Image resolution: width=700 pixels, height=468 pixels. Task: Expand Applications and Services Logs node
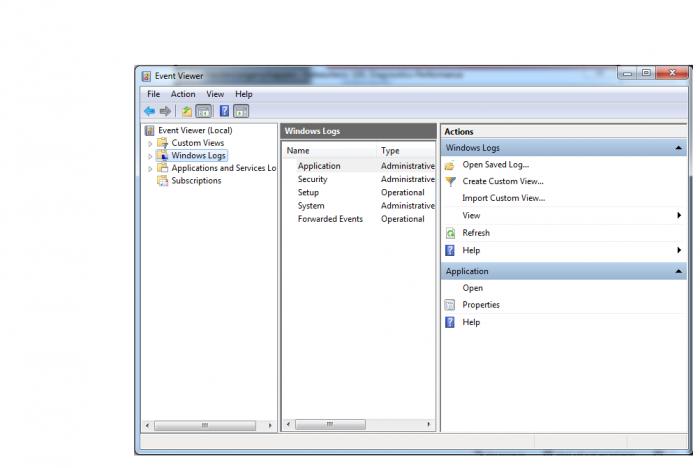click(150, 169)
